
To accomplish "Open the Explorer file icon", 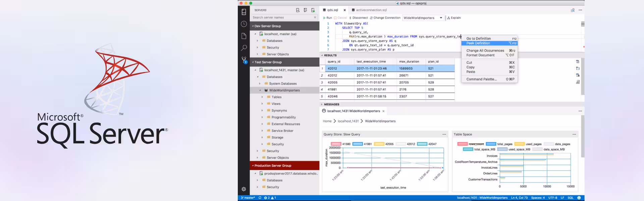I will pos(244,36).
